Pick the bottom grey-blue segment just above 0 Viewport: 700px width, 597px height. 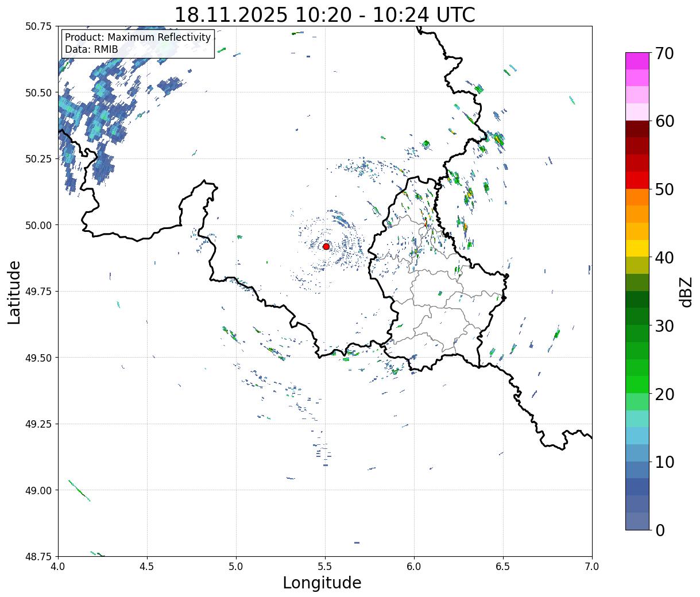point(637,521)
